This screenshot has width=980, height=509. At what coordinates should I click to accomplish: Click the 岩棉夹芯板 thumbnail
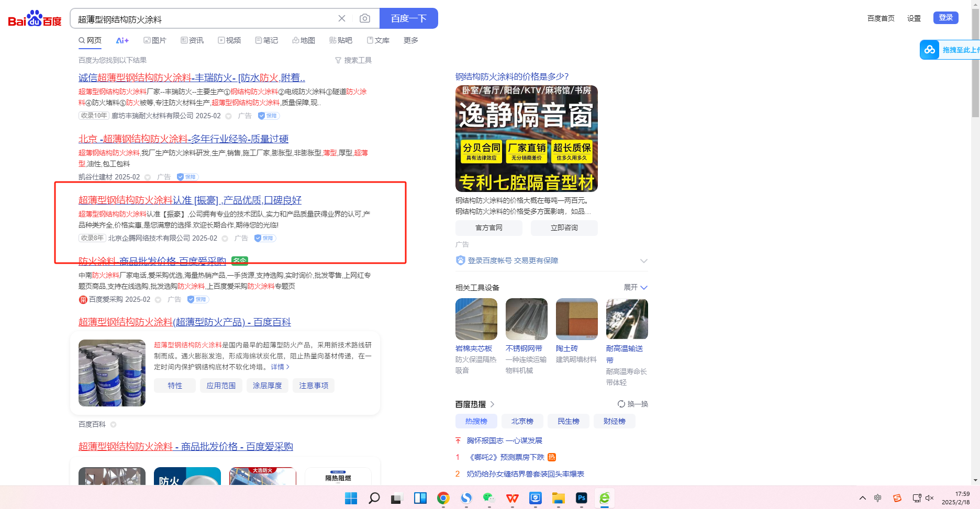[476, 319]
